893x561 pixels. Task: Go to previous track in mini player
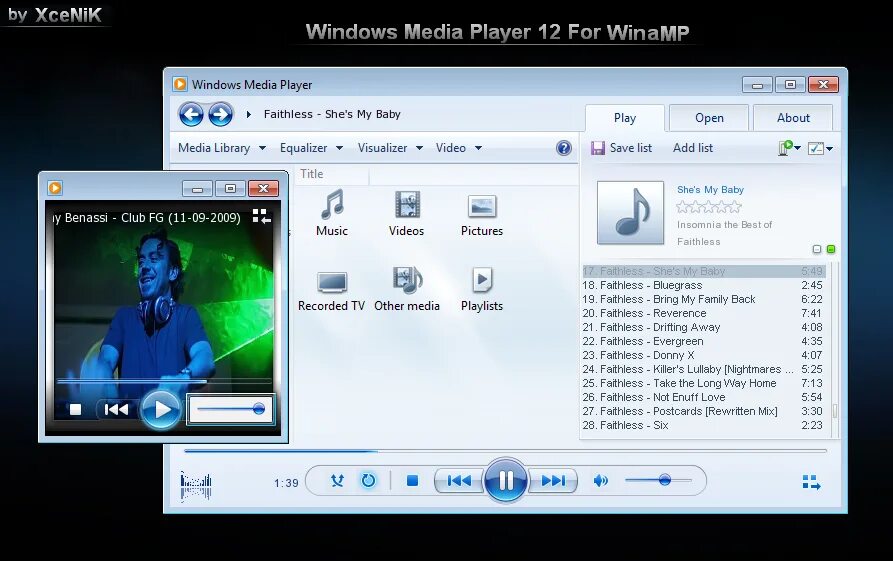[x=116, y=410]
